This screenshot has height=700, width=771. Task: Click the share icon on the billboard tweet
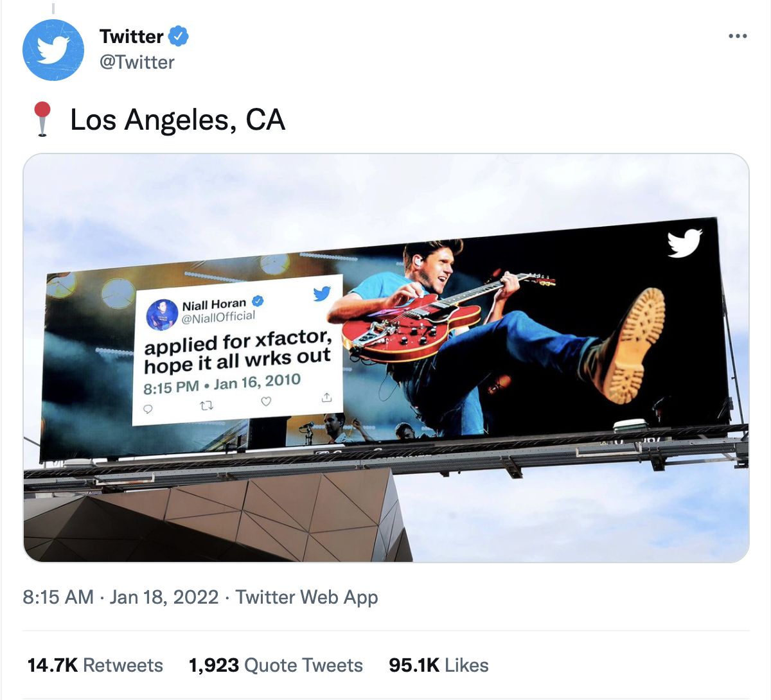326,398
